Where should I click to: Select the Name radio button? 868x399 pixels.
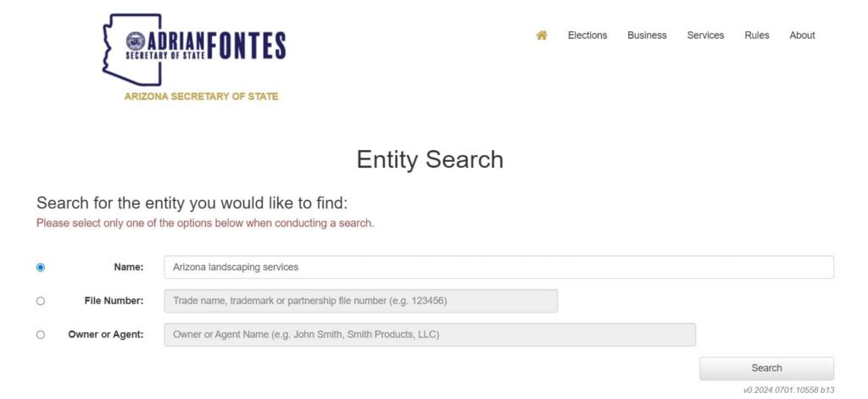(41, 268)
